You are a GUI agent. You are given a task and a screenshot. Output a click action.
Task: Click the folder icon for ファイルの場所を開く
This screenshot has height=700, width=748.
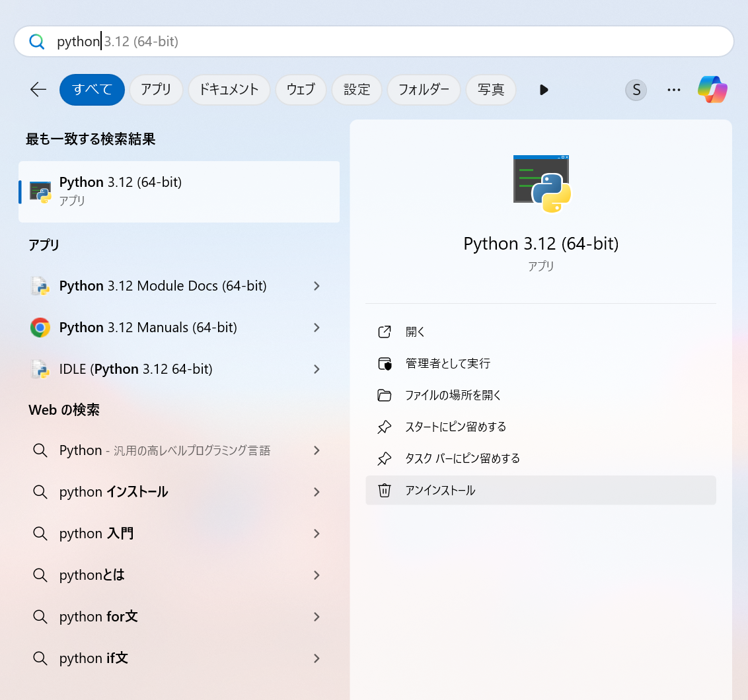coord(385,396)
